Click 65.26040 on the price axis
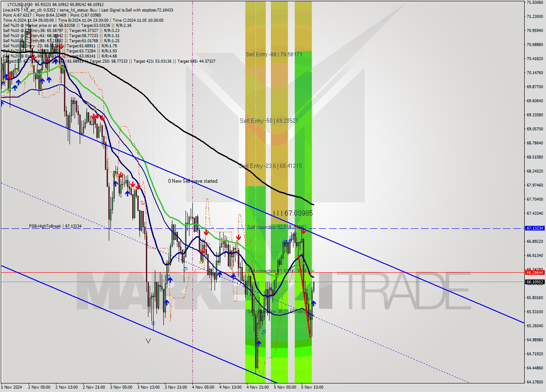 (x=534, y=326)
